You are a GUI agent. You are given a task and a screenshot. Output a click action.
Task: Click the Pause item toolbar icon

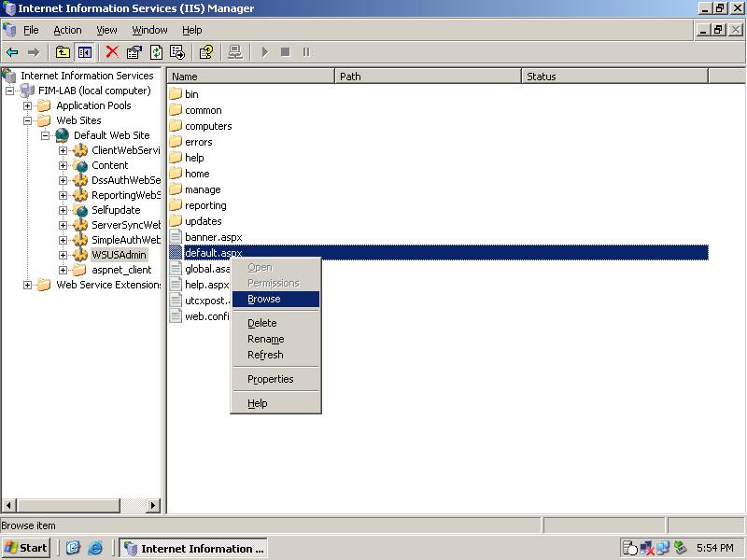click(x=306, y=52)
